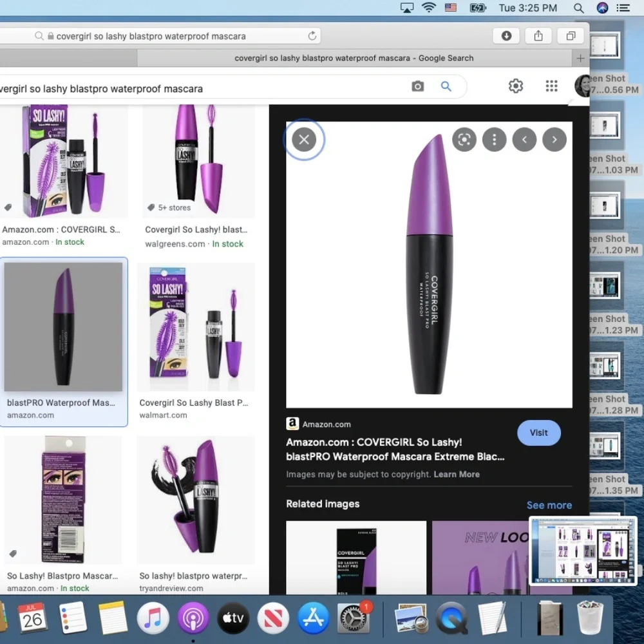Open News from the Dock
The width and height of the screenshot is (644, 644).
pos(273,618)
